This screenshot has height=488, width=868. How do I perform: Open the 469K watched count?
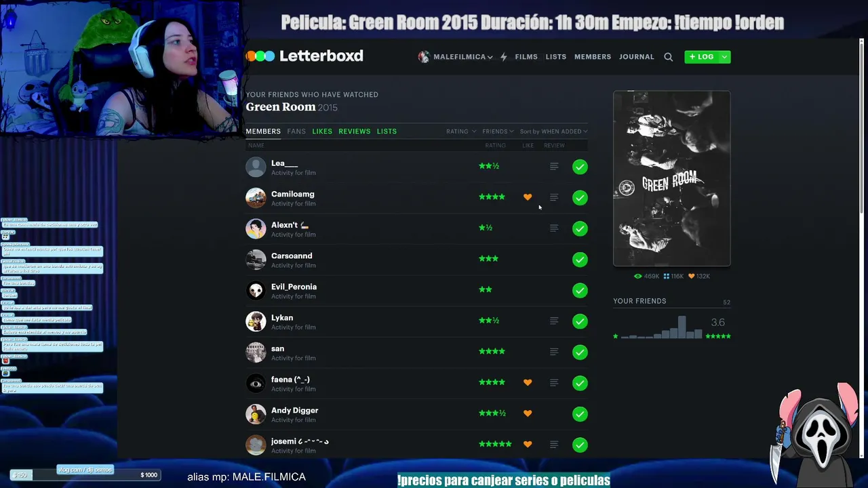pyautogui.click(x=647, y=277)
